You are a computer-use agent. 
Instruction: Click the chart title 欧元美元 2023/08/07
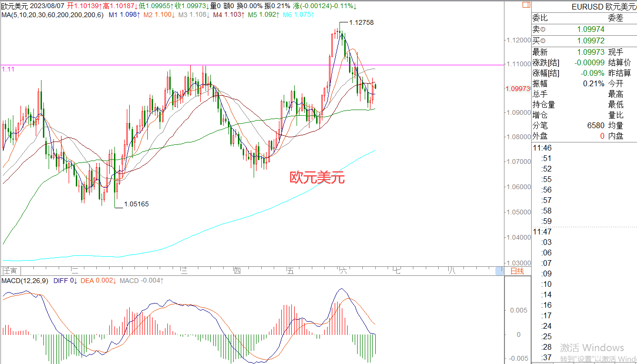click(x=33, y=6)
